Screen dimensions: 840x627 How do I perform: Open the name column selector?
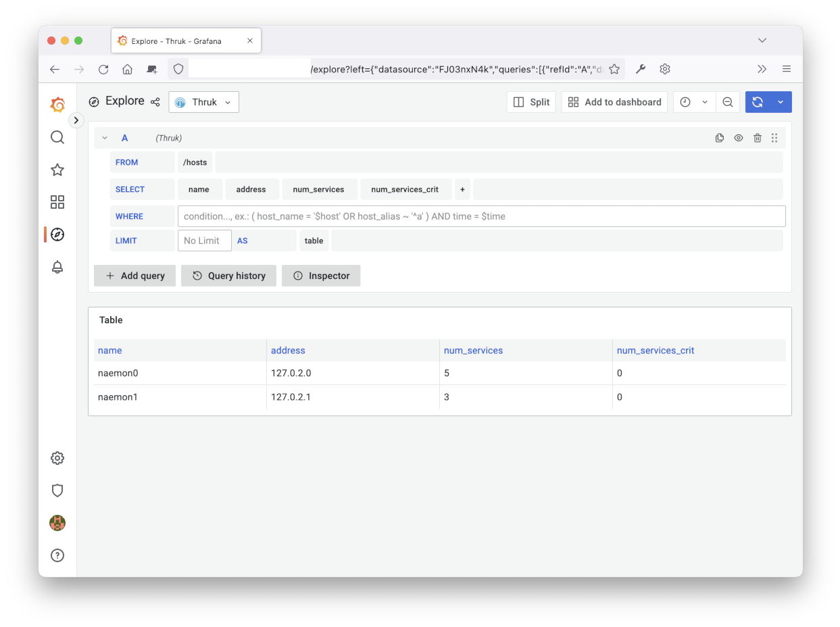[199, 189]
